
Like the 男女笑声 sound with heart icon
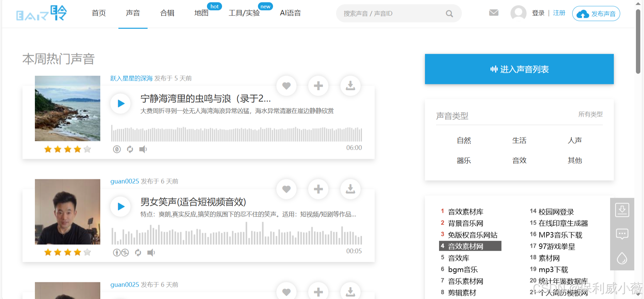click(286, 189)
